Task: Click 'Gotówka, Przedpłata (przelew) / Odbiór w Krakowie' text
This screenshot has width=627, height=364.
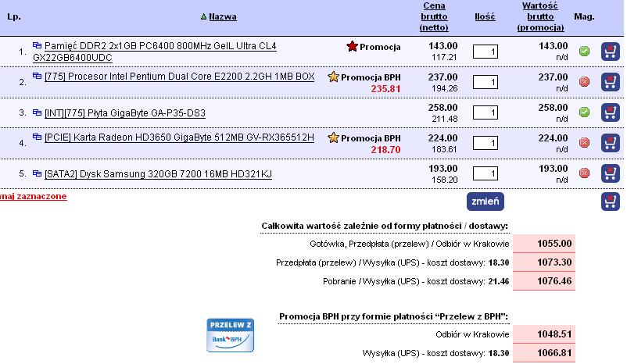Action: (x=410, y=244)
